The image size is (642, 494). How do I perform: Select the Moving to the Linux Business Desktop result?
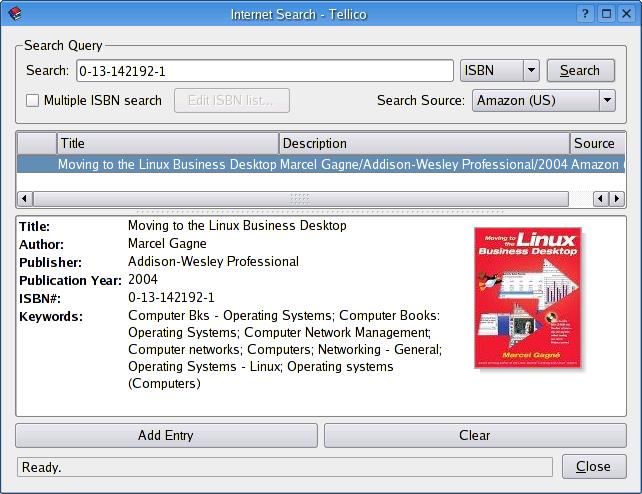pyautogui.click(x=166, y=164)
